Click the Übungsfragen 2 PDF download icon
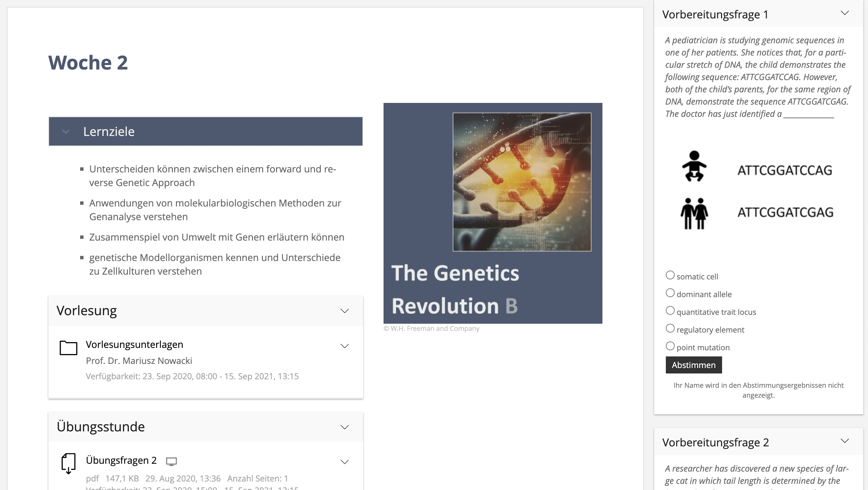This screenshot has width=868, height=490. (68, 463)
